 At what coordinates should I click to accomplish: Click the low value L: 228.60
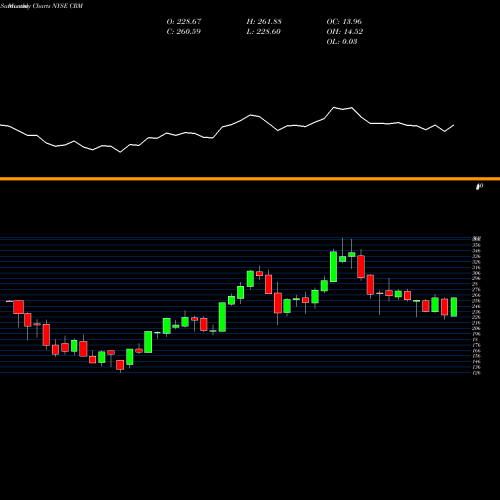(x=264, y=32)
